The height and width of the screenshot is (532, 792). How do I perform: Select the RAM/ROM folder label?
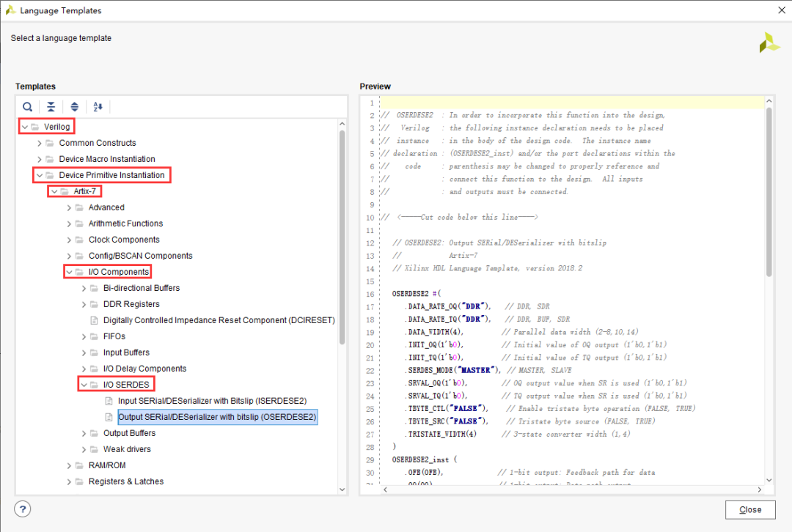107,465
